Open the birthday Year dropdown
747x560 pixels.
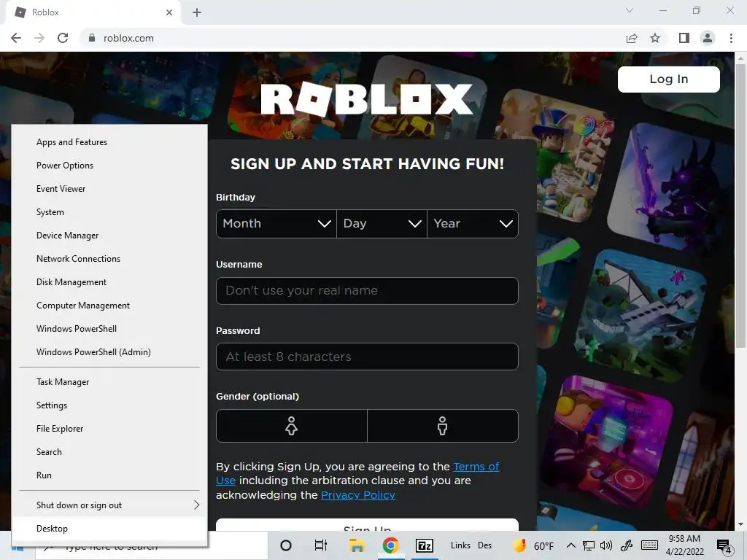coord(473,224)
